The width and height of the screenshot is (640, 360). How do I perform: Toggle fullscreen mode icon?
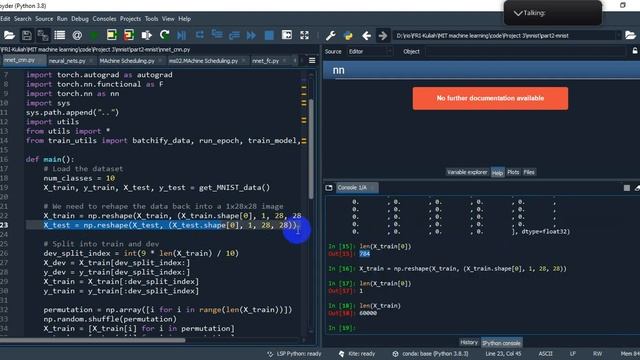point(304,36)
